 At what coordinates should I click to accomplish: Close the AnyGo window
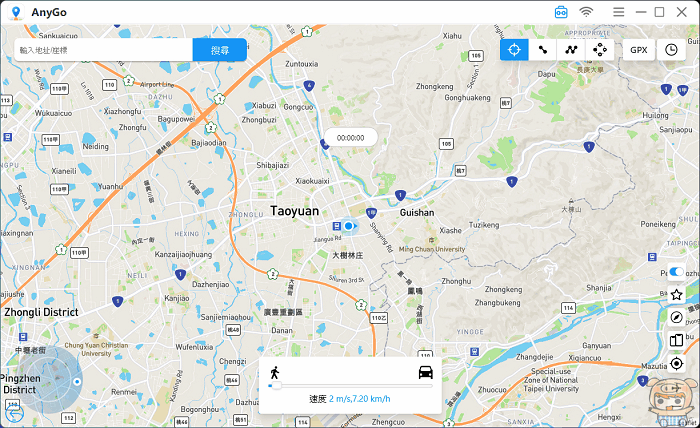point(682,12)
